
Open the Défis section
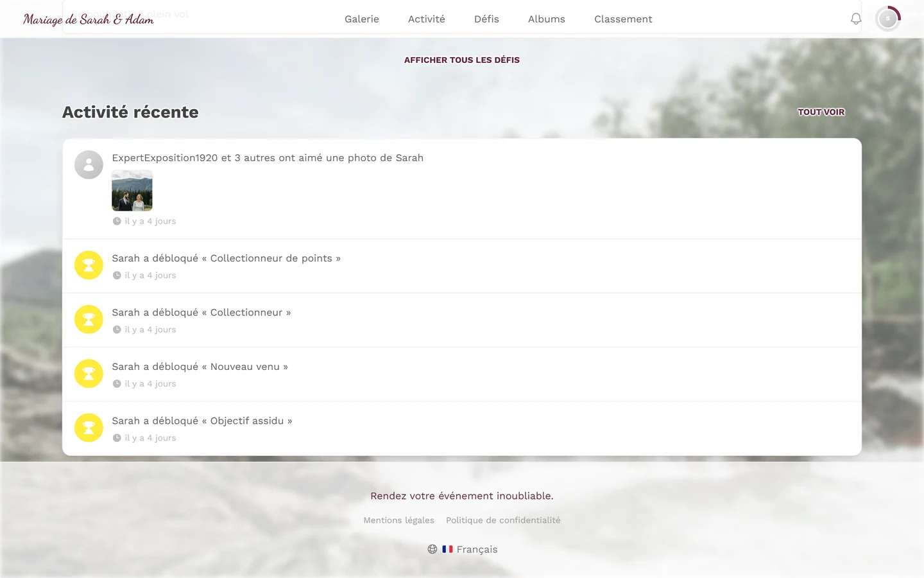click(486, 19)
